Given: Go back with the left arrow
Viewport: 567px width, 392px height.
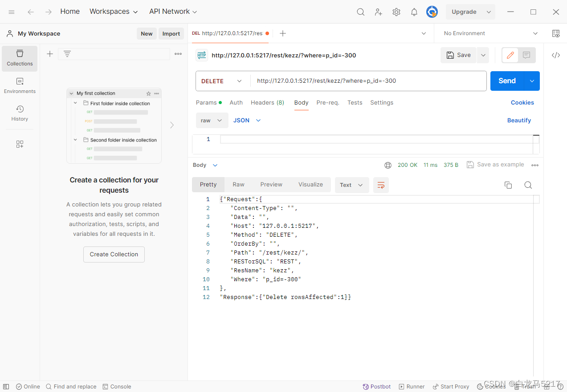Looking at the screenshot, I should tap(31, 12).
